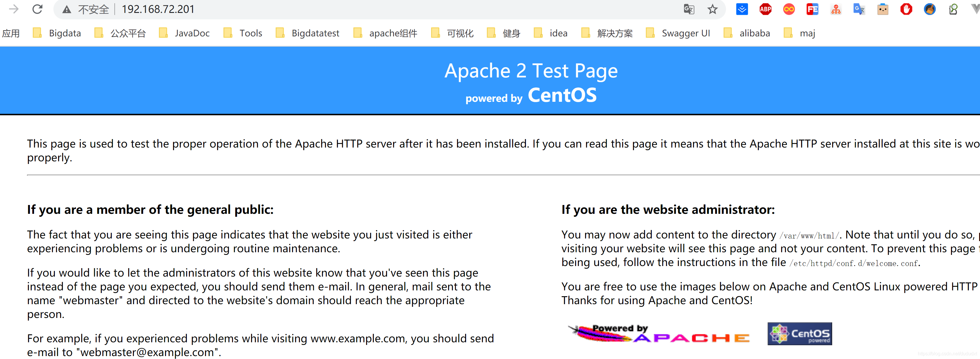Open the red infinity loop extension
This screenshot has width=980, height=359.
pos(789,9)
